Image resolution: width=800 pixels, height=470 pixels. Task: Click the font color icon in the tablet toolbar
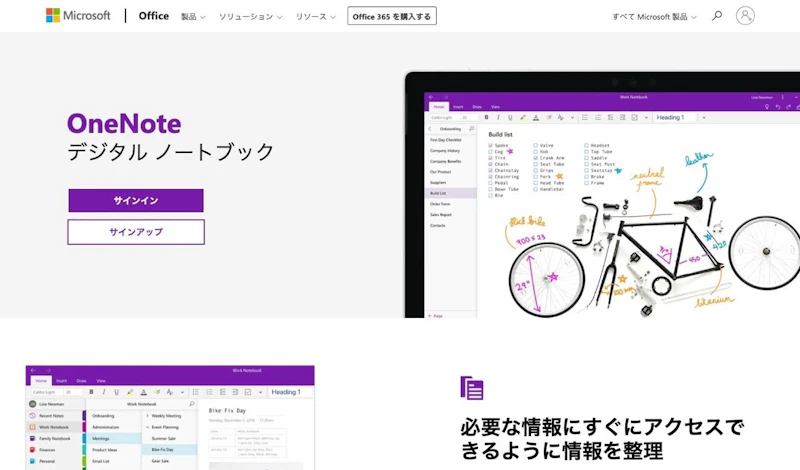(536, 117)
